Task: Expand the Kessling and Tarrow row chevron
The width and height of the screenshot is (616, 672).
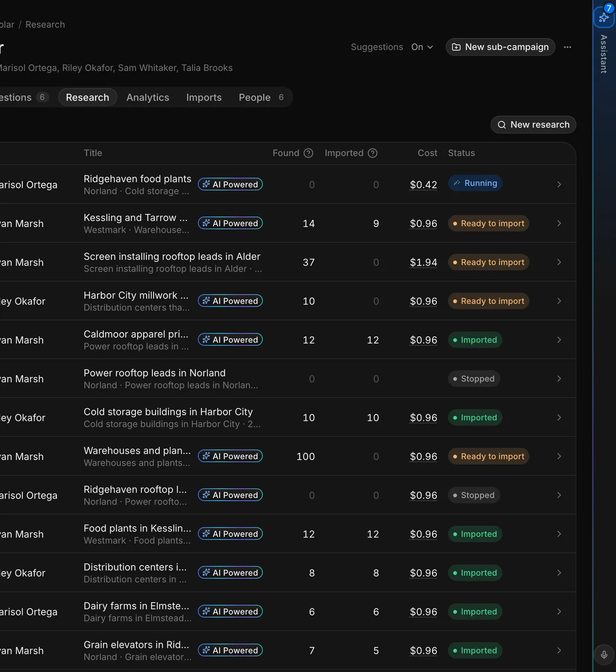Action: click(559, 223)
